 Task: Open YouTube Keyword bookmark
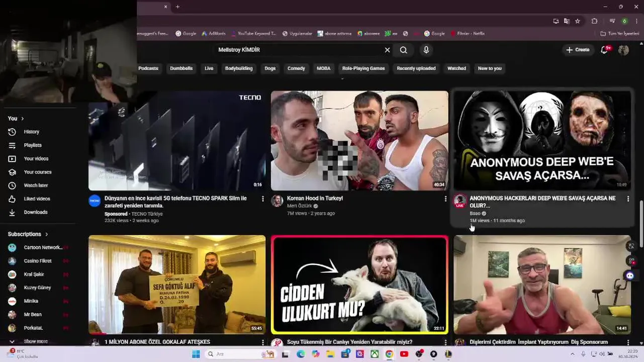pos(253,34)
